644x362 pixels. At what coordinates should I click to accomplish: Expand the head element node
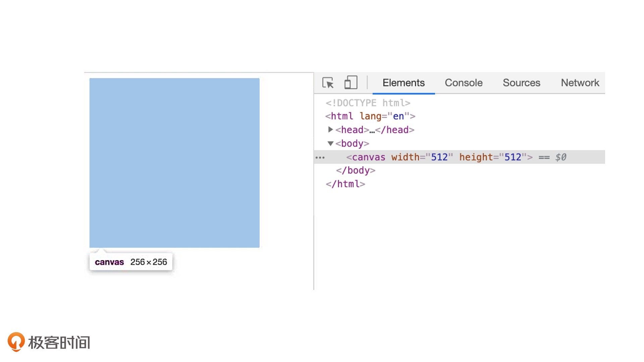(330, 129)
